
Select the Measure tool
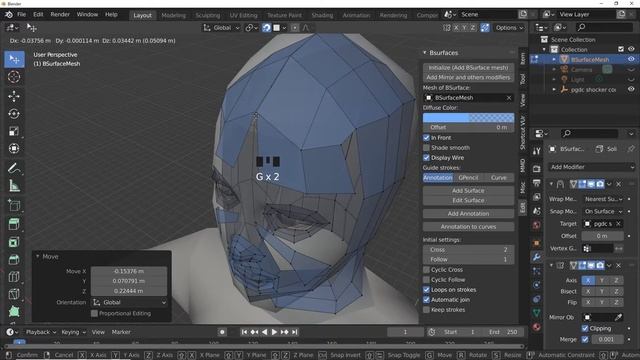[14, 186]
